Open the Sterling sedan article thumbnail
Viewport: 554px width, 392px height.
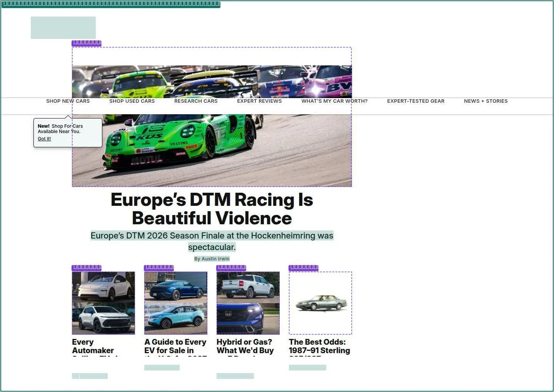(x=320, y=303)
